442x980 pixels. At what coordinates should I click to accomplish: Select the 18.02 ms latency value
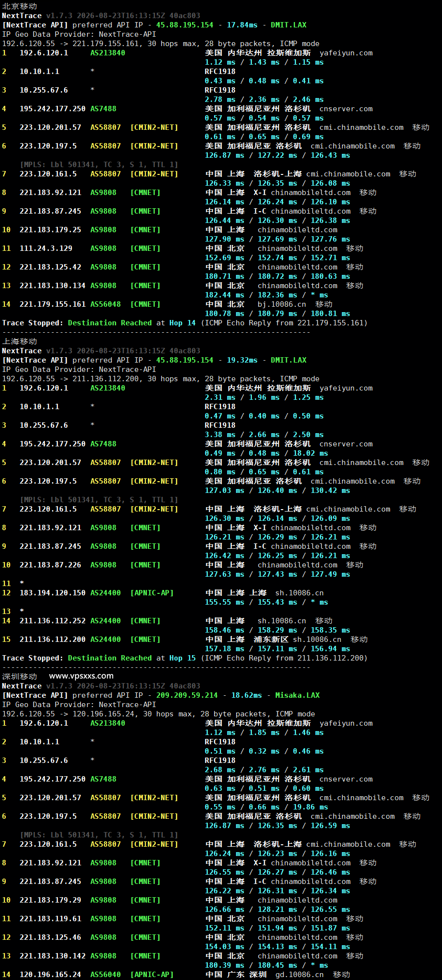point(311,453)
